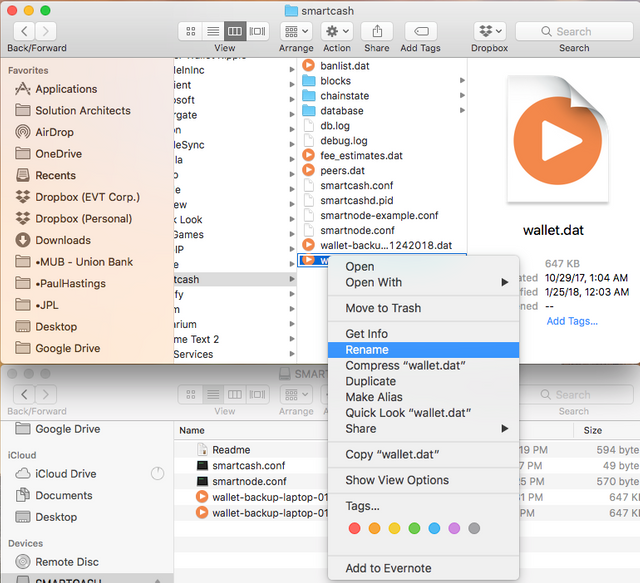Select Move to Trash menu entry
Screen dimensions: 640x583
(383, 308)
